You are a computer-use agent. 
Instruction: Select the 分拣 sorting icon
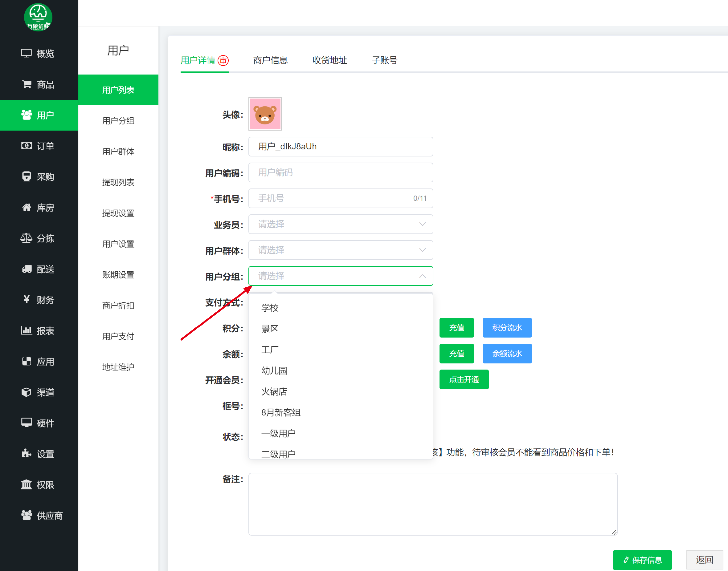[x=39, y=238]
